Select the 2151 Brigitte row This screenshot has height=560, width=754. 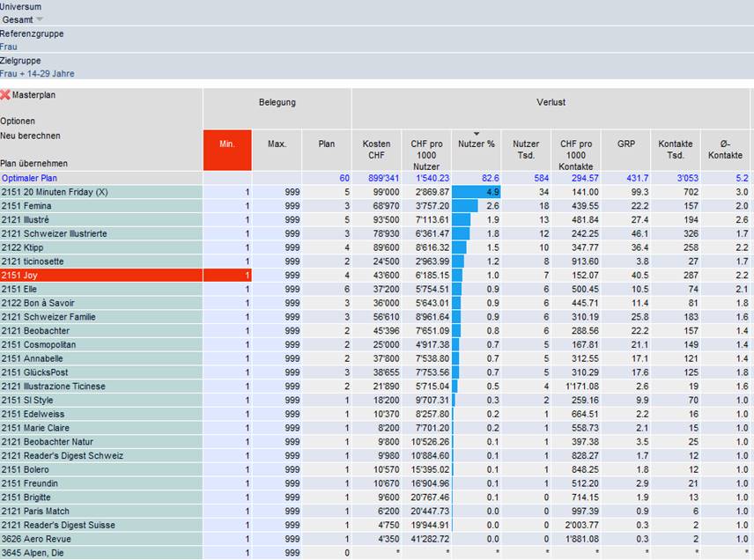(101, 497)
